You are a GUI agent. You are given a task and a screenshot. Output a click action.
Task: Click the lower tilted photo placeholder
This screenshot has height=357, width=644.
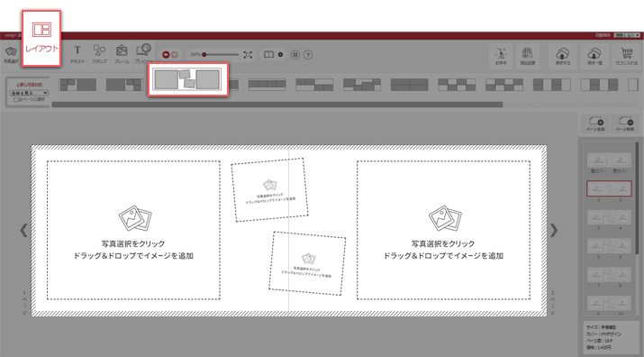(x=307, y=263)
